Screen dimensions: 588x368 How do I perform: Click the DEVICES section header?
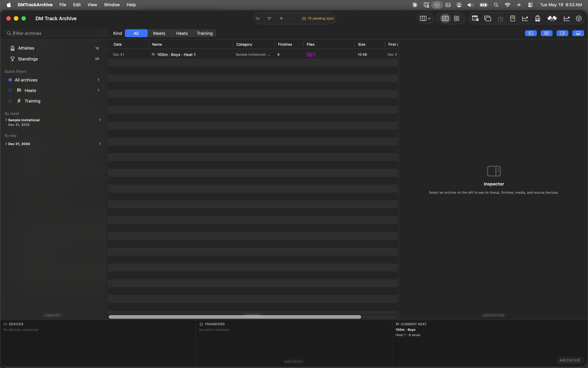pos(16,324)
